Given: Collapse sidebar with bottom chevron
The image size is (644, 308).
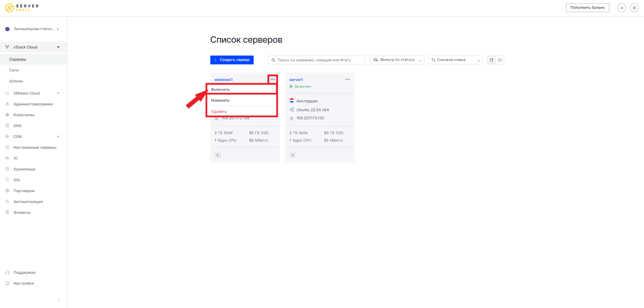Looking at the screenshot, I should 59,300.
